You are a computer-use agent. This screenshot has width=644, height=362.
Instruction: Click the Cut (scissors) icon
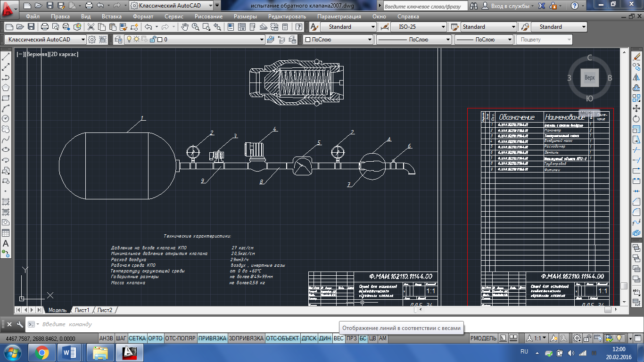pyautogui.click(x=91, y=27)
